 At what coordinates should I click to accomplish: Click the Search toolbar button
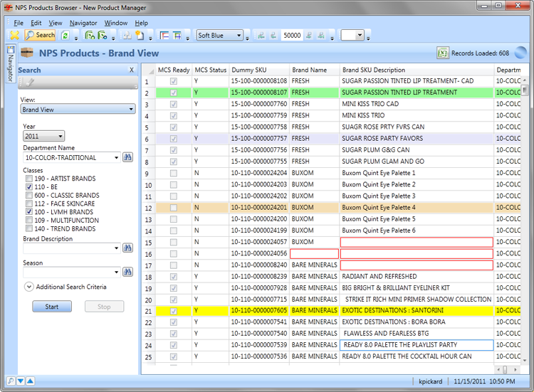click(40, 35)
